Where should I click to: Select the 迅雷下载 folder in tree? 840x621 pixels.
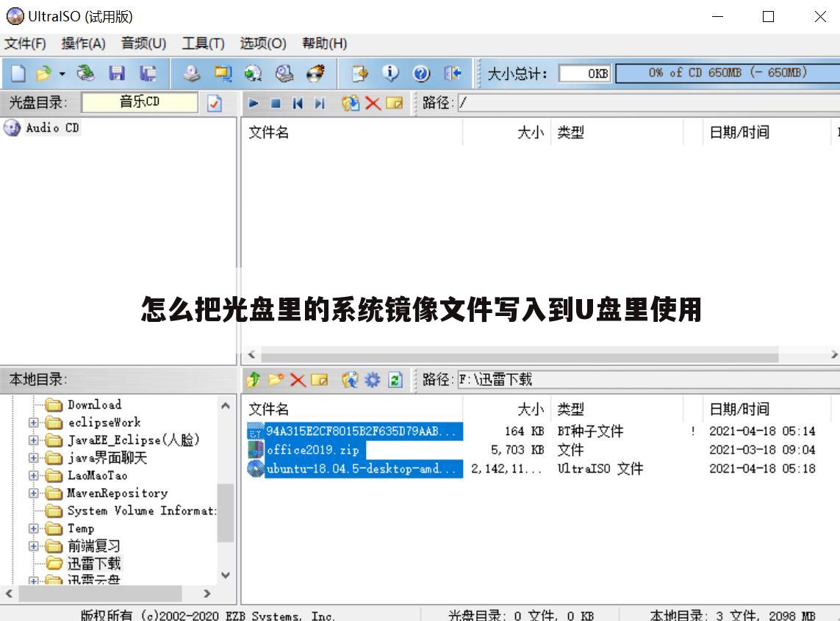click(94, 564)
